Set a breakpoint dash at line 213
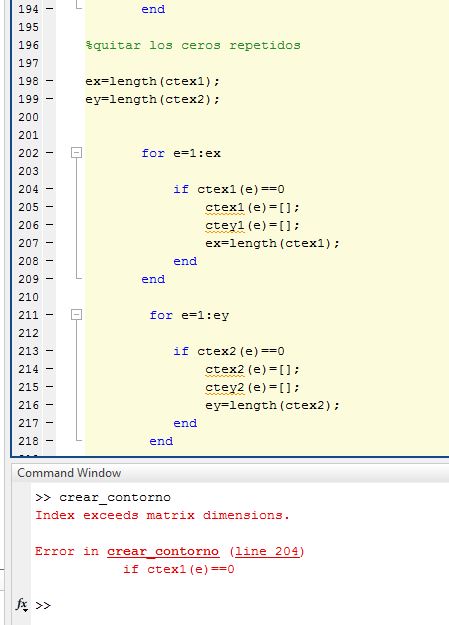Viewport: 449px width, 625px height. click(x=49, y=351)
